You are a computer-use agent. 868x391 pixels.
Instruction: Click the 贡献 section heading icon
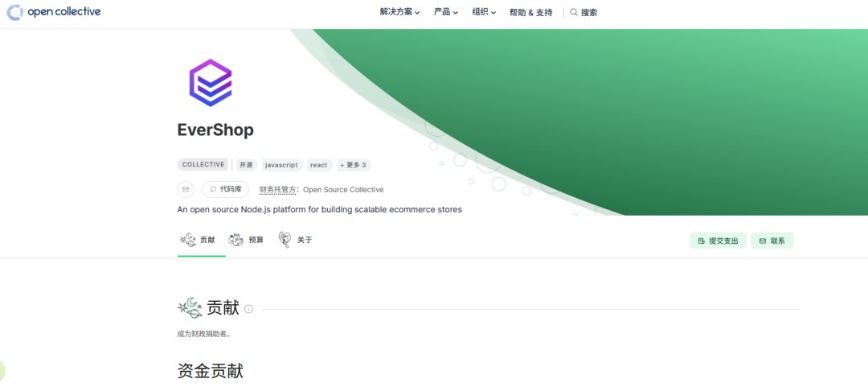click(x=190, y=308)
